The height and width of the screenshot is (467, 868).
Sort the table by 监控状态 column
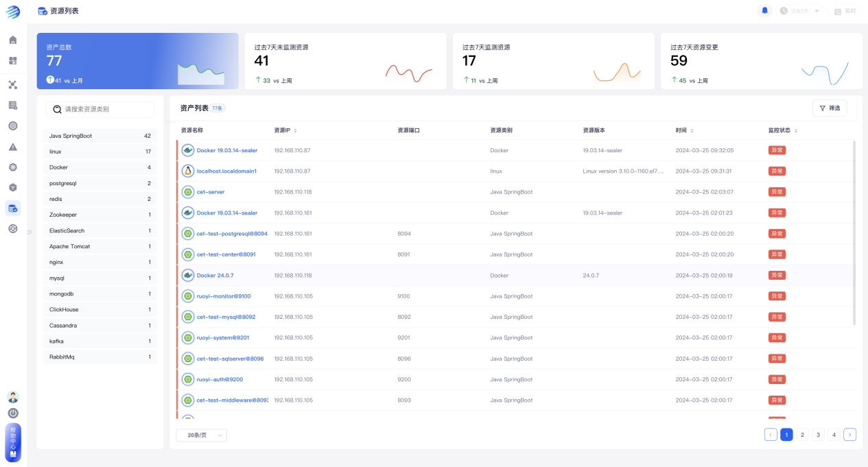pyautogui.click(x=783, y=130)
